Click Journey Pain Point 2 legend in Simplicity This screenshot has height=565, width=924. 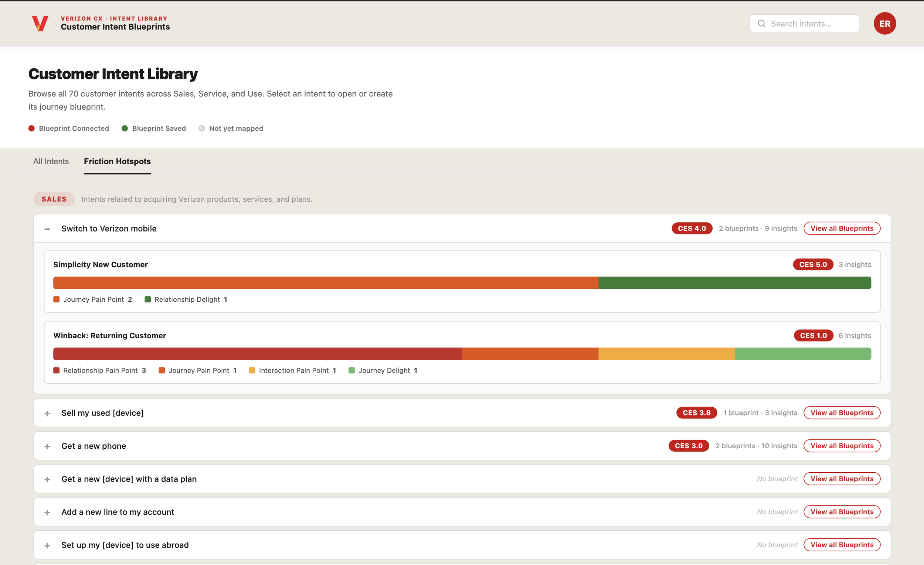[93, 299]
